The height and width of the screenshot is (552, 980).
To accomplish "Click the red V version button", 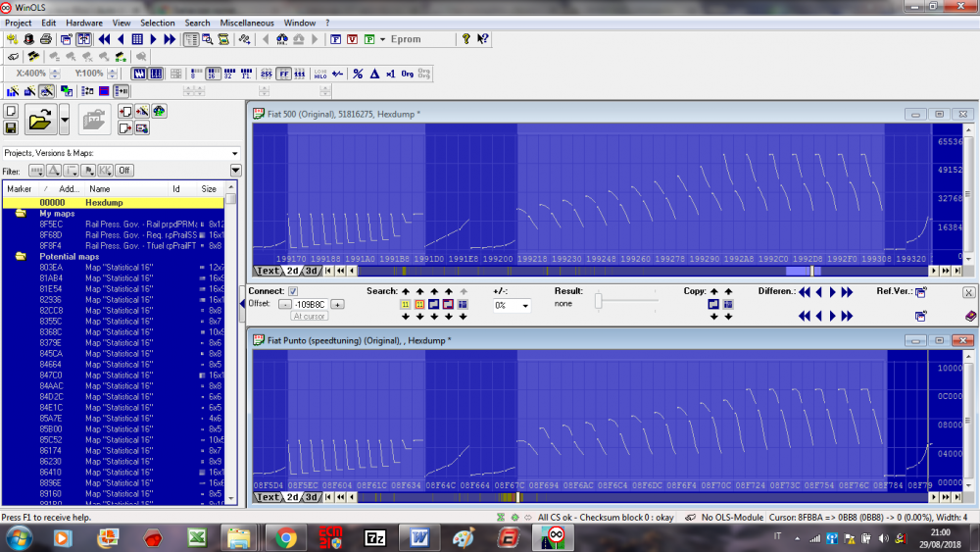I will [x=353, y=39].
